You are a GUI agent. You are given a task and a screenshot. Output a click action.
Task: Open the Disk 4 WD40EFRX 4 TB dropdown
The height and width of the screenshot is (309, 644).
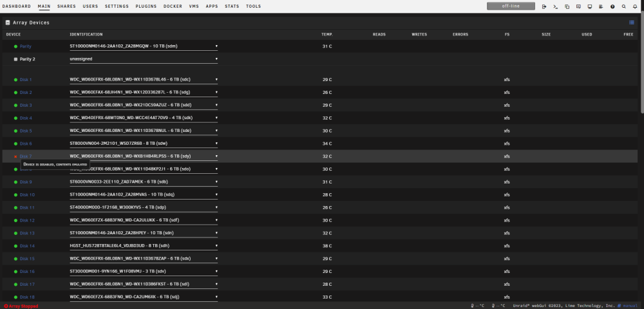coord(144,118)
